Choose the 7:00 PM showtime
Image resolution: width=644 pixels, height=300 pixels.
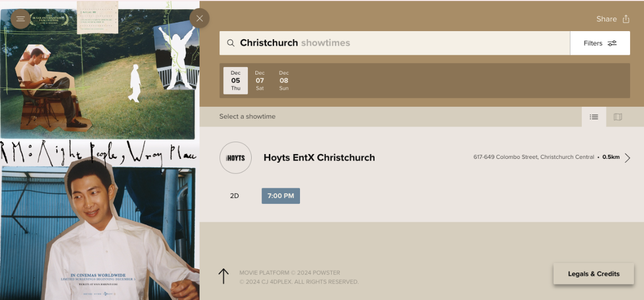[281, 196]
